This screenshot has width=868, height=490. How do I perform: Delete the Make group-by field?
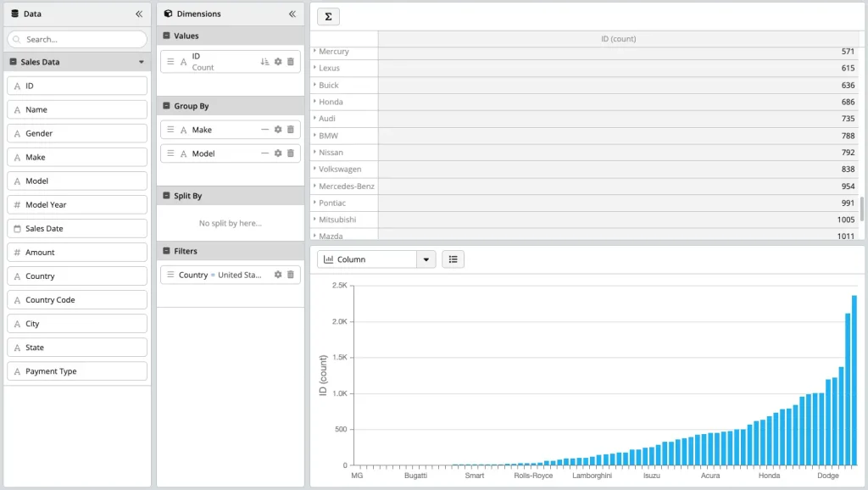[291, 130]
